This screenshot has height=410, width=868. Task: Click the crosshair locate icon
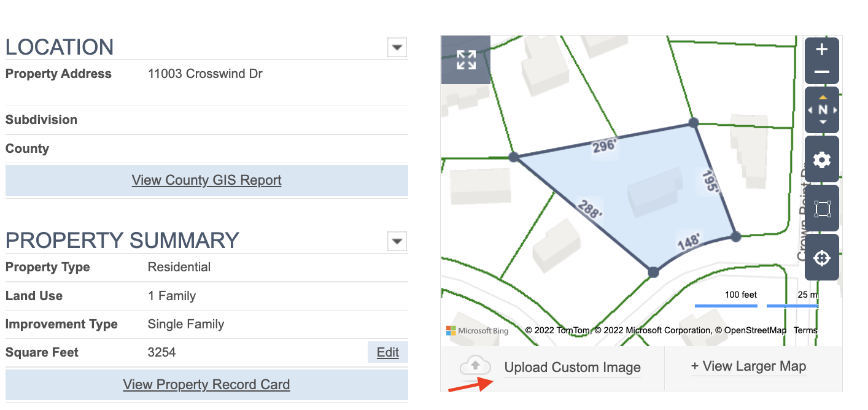point(821,258)
